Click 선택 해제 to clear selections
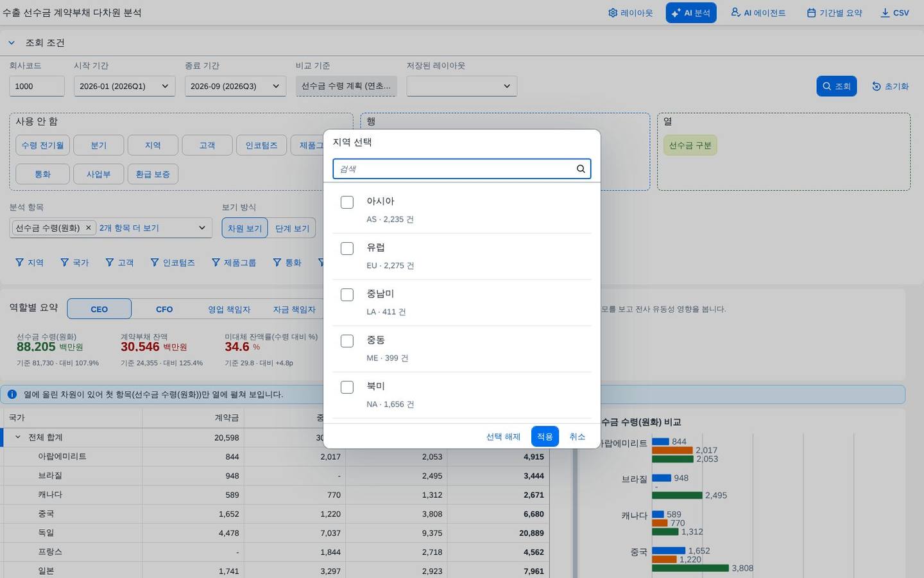Screen dimensions: 924x578 click(x=503, y=437)
